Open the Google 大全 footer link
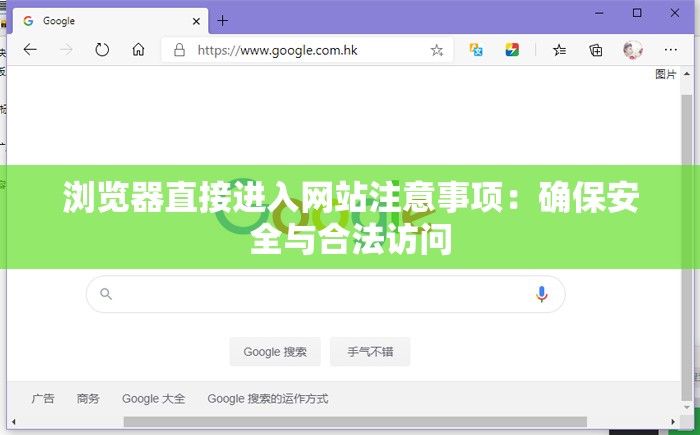700x435 pixels. (154, 398)
